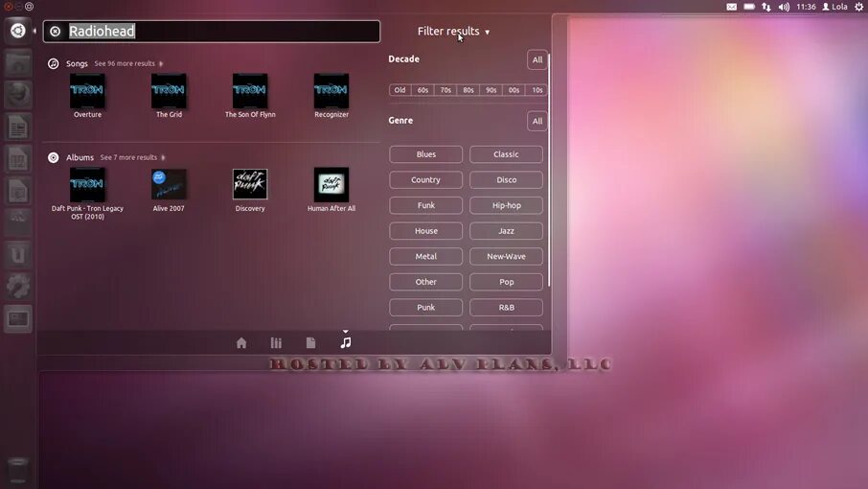Collapse the Genre filter heading

pos(400,121)
